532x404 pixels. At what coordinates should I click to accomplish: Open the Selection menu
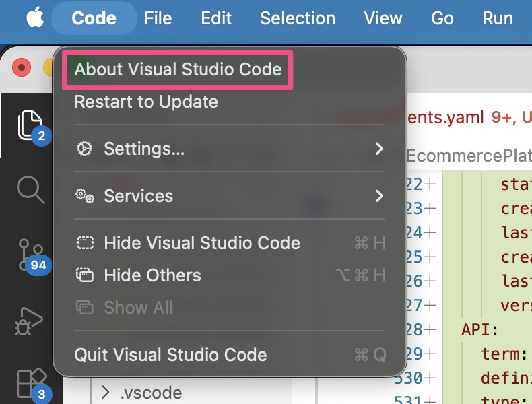tap(298, 18)
